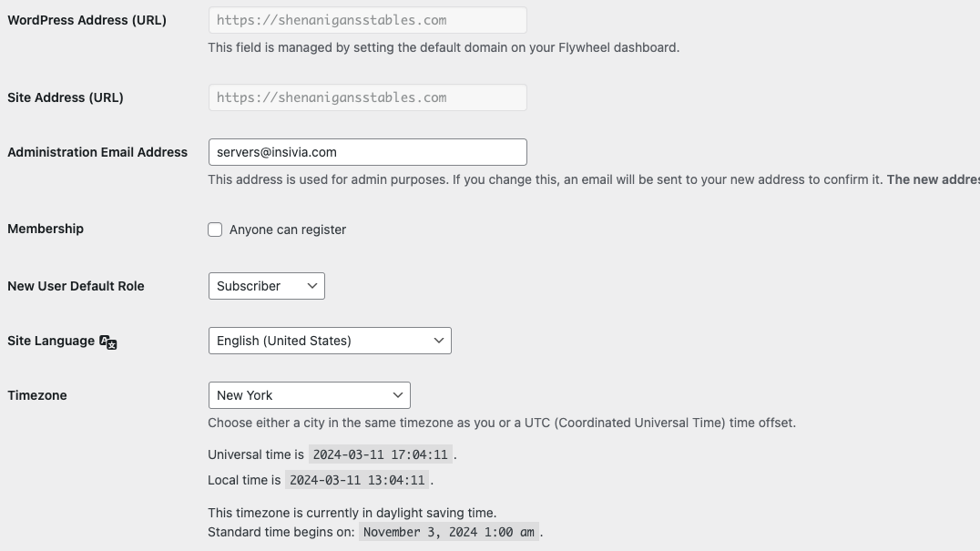Click the New User Default Role label
The image size is (980, 551).
[76, 286]
